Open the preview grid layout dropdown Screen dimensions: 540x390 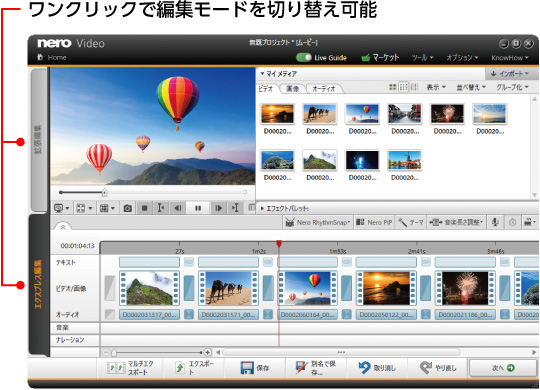[107, 208]
